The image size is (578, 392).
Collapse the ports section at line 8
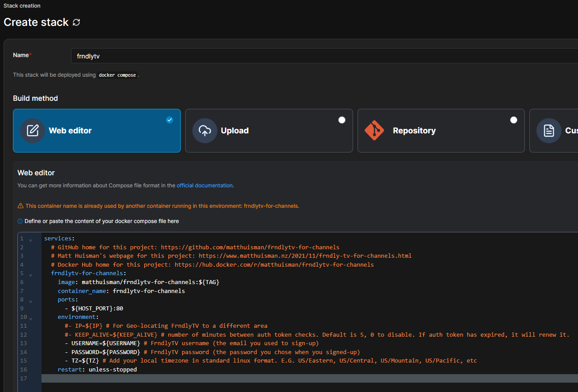tap(30, 301)
